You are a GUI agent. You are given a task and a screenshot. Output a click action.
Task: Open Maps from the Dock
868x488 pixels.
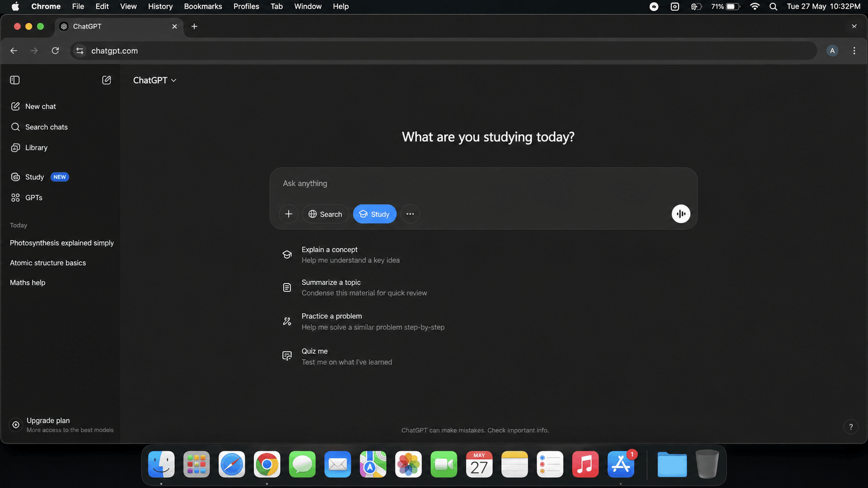click(x=373, y=464)
